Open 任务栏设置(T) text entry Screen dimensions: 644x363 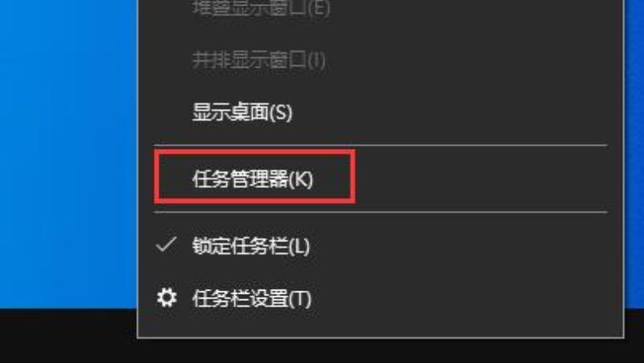[252, 299]
